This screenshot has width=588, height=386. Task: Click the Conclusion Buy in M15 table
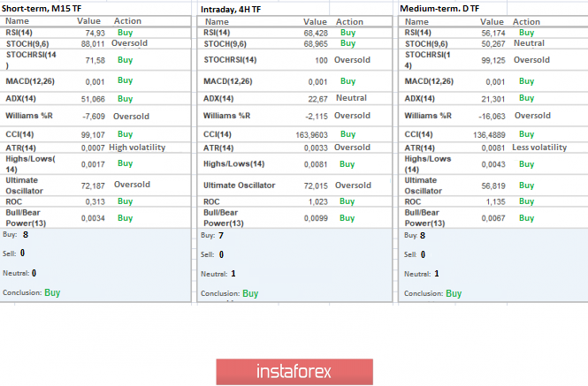52,292
